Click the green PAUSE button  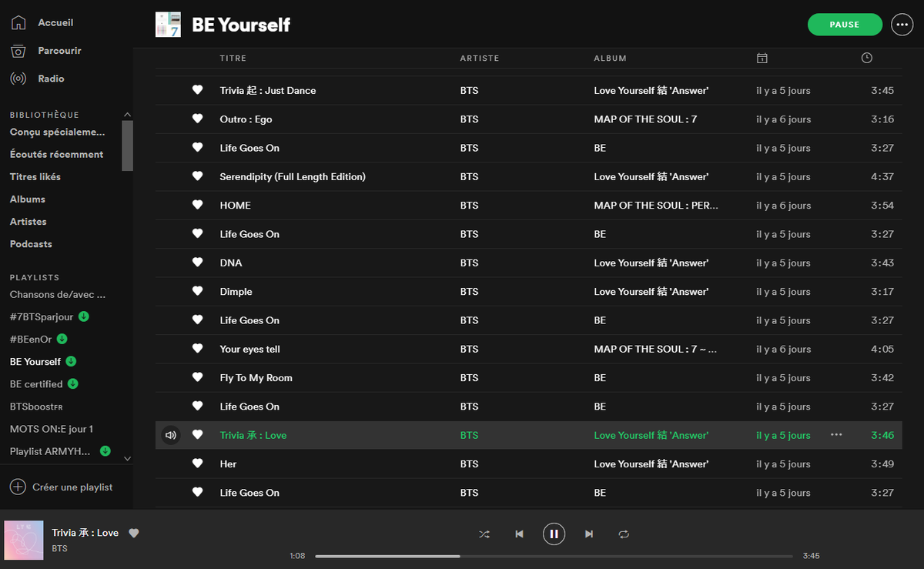click(x=845, y=25)
